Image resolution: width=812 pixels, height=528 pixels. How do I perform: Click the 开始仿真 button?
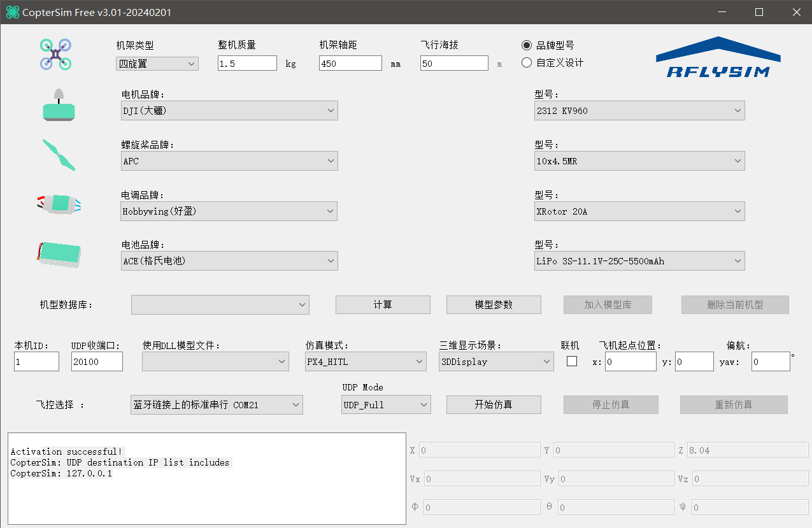494,404
